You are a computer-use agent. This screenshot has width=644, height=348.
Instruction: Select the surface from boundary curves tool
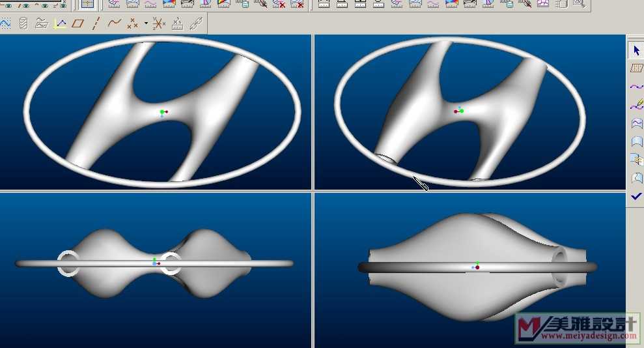coord(636,123)
